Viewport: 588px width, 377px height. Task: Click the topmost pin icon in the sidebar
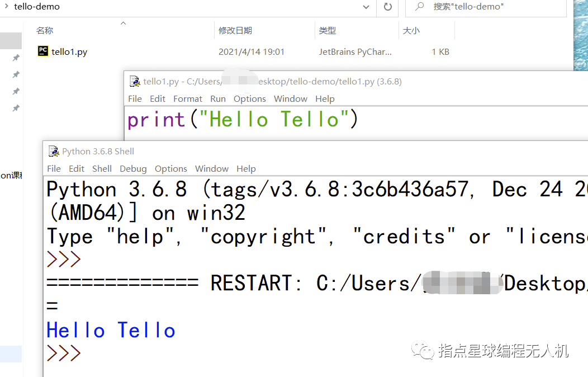click(16, 58)
